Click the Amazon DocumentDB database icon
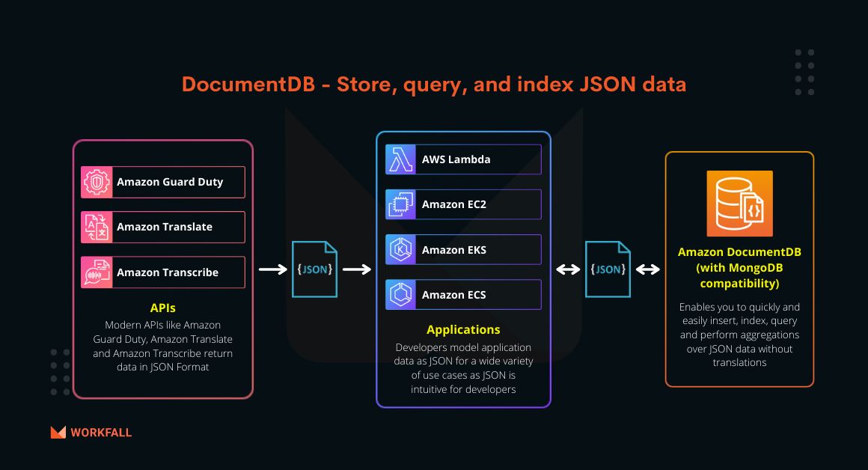The width and height of the screenshot is (868, 470). (x=739, y=203)
